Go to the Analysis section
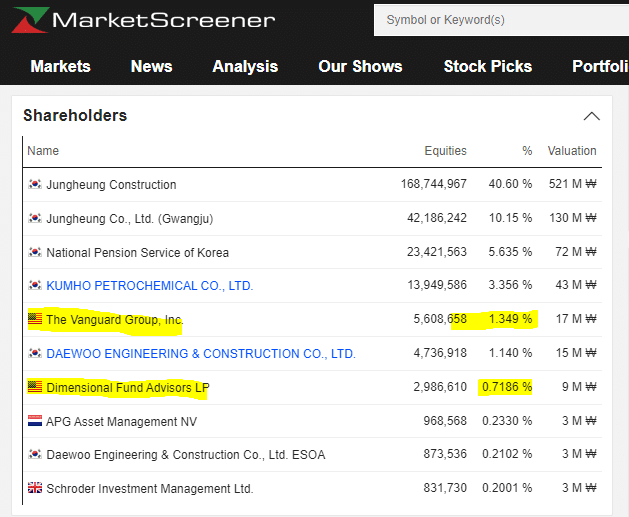Screen dimensions: 629x517 [x=245, y=67]
